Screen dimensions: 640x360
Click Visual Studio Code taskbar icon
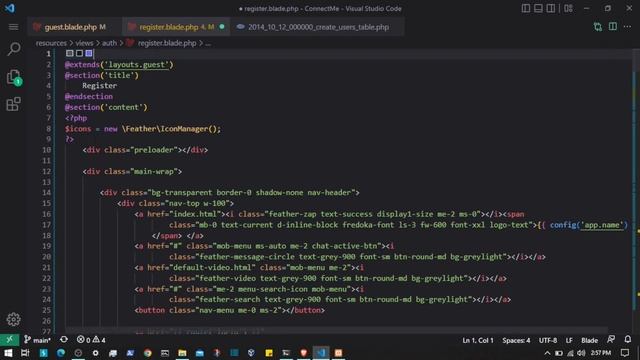tap(321, 353)
